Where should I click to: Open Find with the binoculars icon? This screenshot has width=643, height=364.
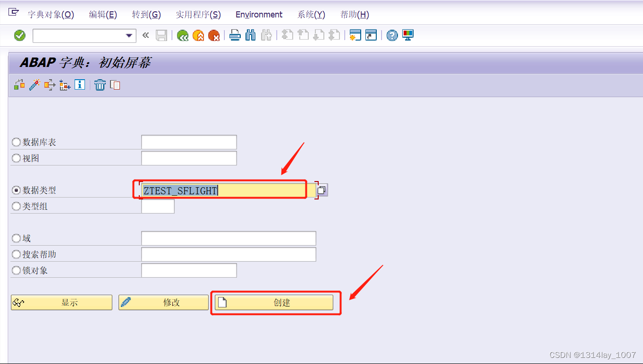point(251,35)
